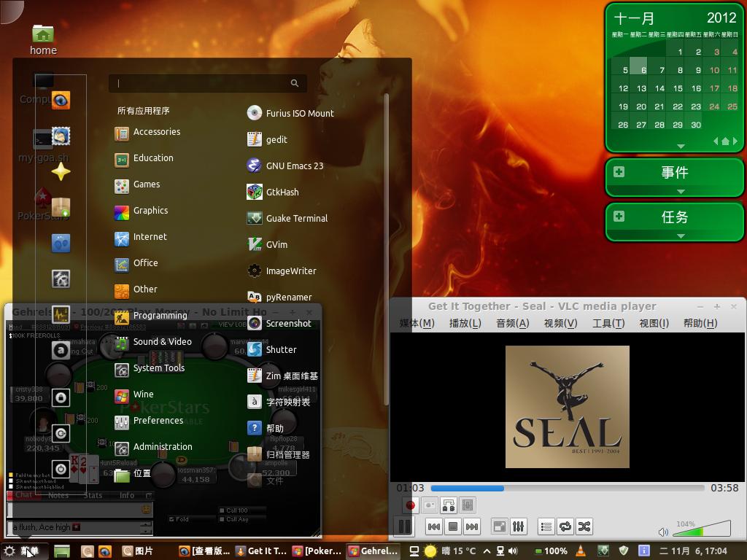This screenshot has height=560, width=747.
Task: Click the Seal album cover in VLC
Action: tap(568, 407)
